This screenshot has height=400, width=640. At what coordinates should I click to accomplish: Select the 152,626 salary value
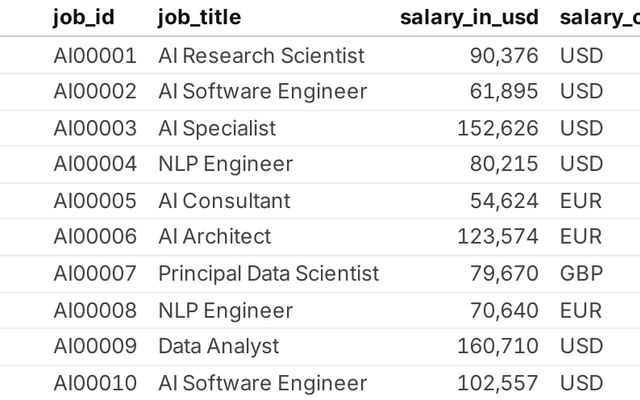click(x=497, y=128)
